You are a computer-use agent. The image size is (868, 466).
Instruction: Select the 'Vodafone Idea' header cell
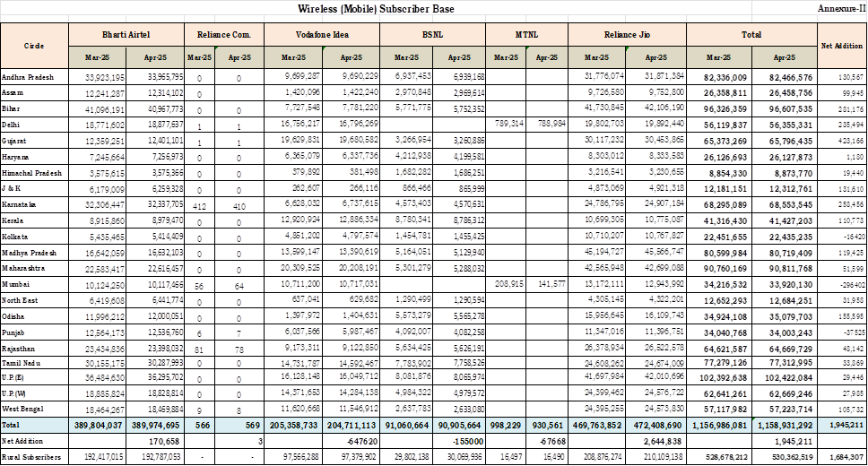(x=322, y=35)
